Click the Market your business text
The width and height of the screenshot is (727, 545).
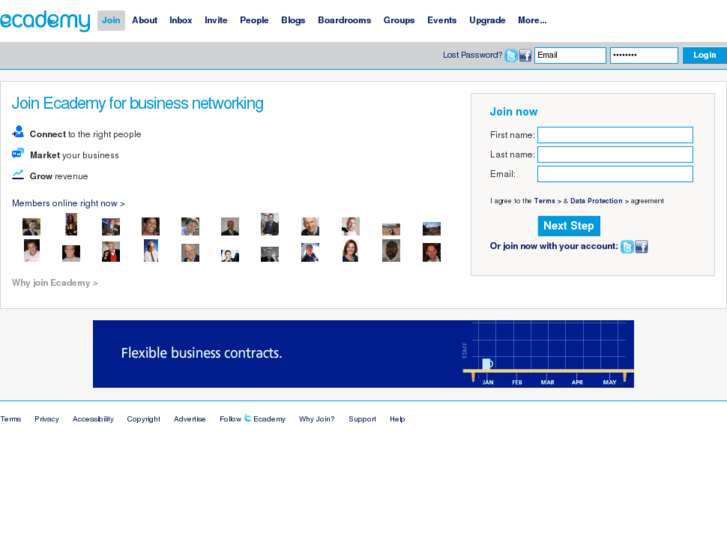click(x=74, y=155)
